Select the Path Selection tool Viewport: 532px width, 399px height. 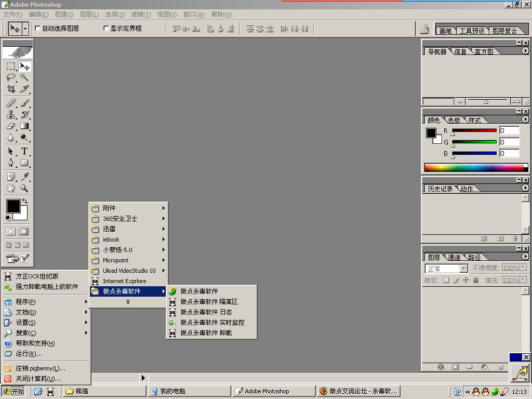tap(11, 151)
